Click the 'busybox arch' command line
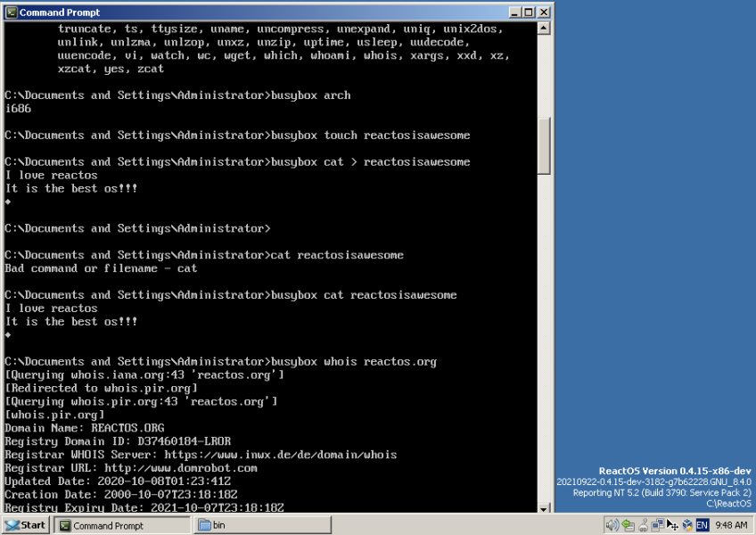 (x=178, y=95)
